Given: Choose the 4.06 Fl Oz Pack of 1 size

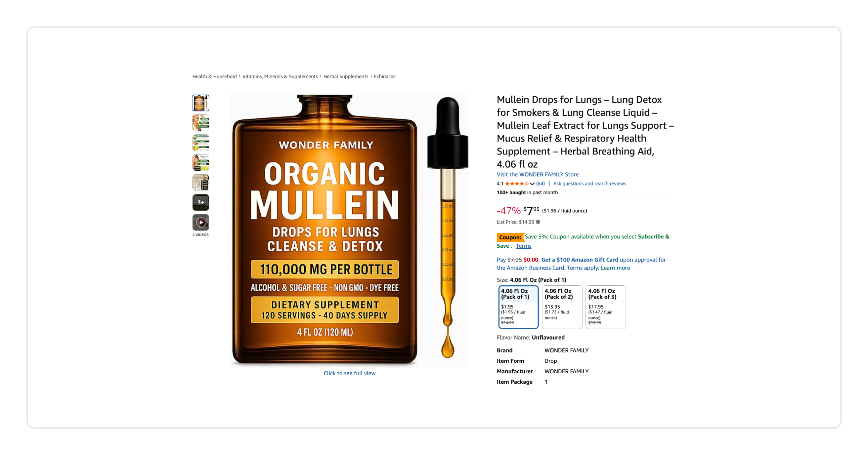Looking at the screenshot, I should pyautogui.click(x=518, y=307).
